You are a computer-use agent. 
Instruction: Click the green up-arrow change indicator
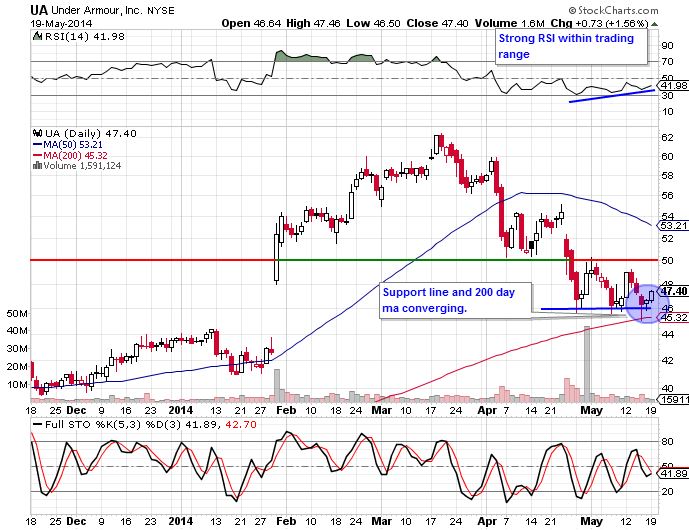point(655,24)
